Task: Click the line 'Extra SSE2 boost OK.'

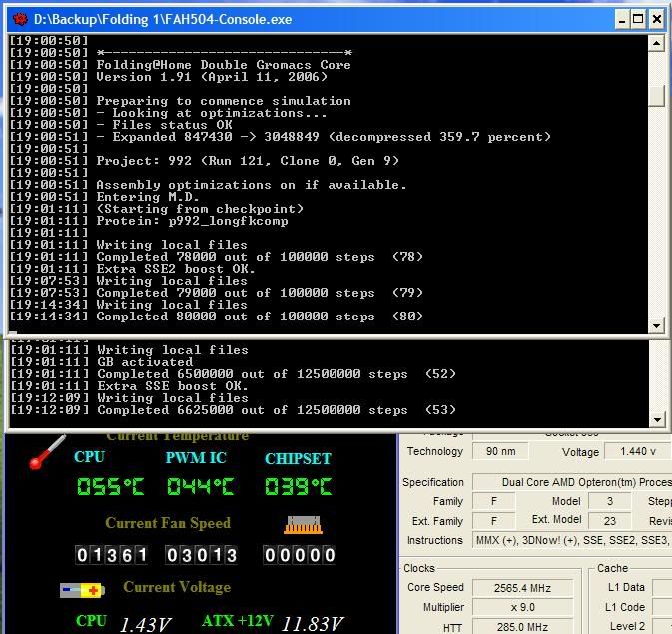Action: click(176, 269)
